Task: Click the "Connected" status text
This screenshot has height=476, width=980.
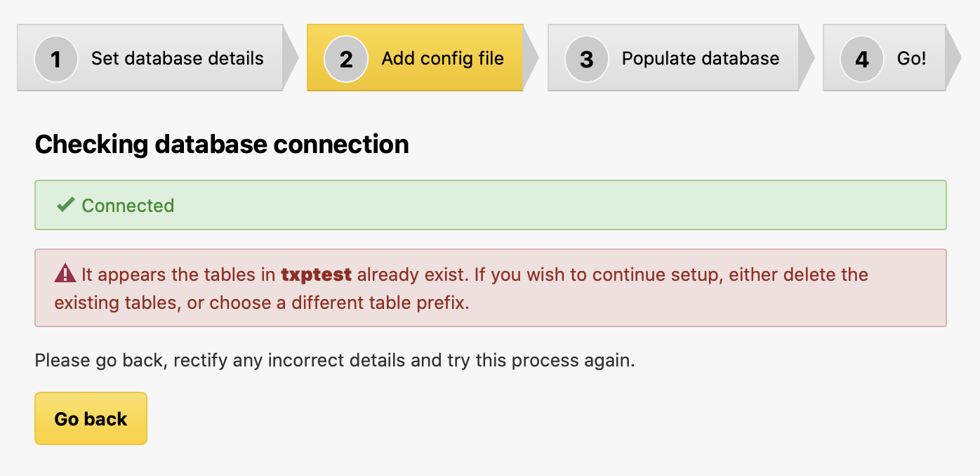Action: tap(128, 206)
